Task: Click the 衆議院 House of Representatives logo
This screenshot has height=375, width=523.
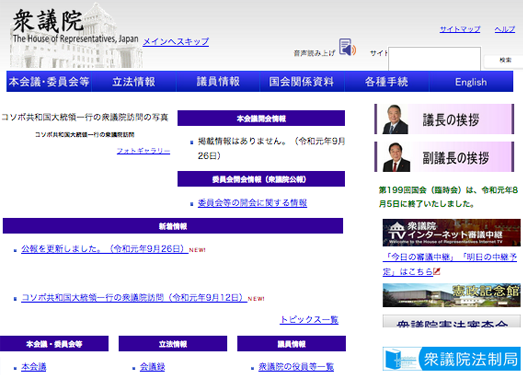Action: [x=76, y=35]
